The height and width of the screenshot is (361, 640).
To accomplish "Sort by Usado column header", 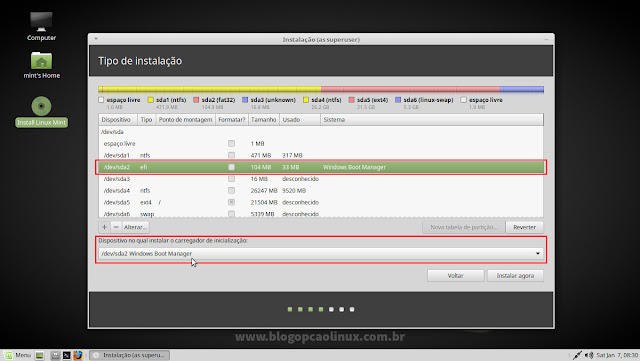I will tap(300, 120).
